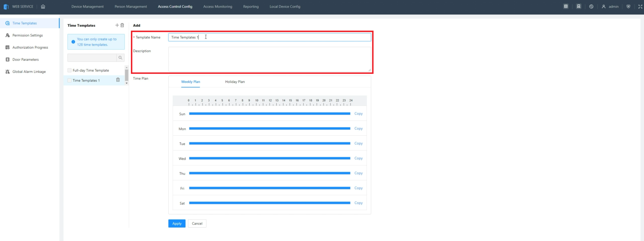Switch to the Holiday Plan tab
This screenshot has height=241, width=644.
tap(235, 82)
